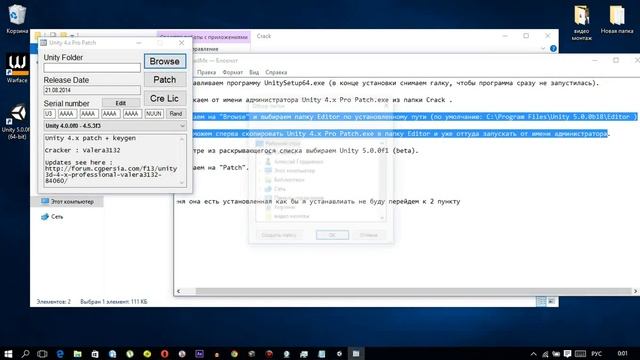Open the Recycle Bin (Корзина) desktop icon

click(17, 19)
